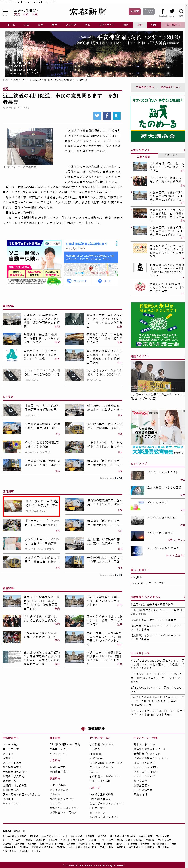
Task: Open the 天気 link in header
Action: (17, 14)
